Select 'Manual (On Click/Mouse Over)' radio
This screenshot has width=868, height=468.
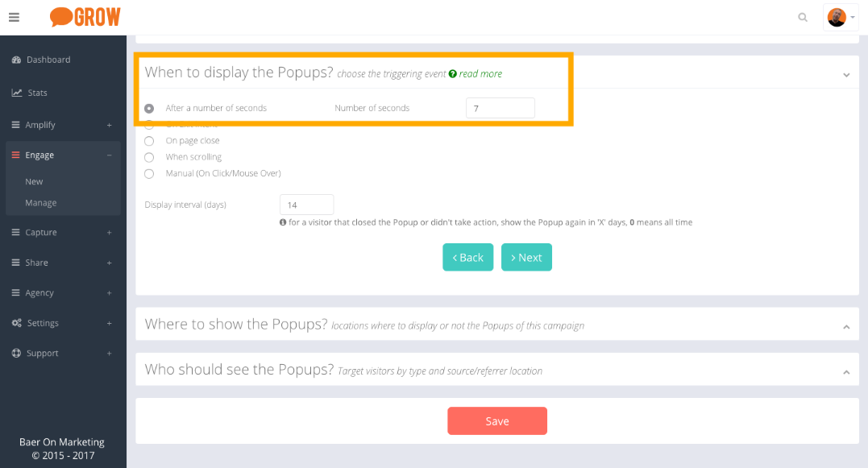point(149,173)
